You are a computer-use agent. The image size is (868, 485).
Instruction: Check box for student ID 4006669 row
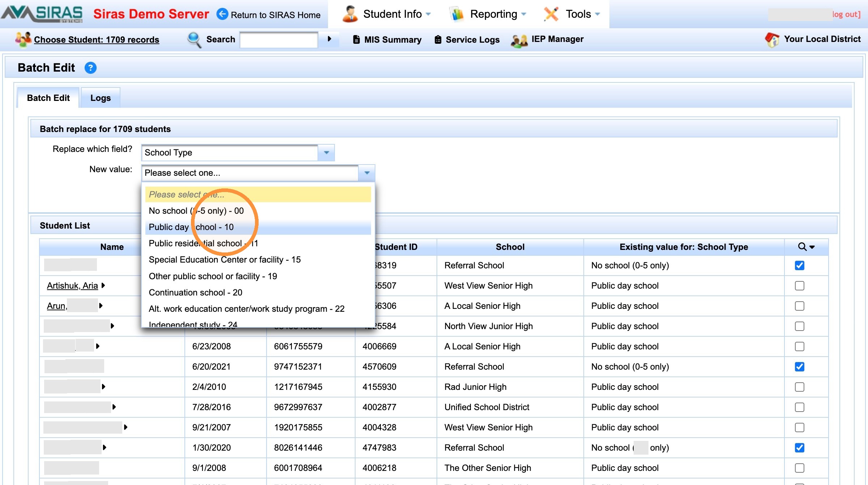(x=799, y=346)
